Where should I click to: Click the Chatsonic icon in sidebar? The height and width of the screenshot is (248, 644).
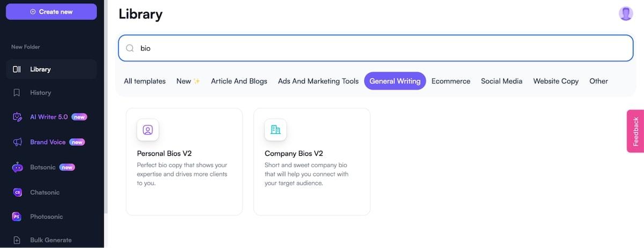(x=17, y=192)
